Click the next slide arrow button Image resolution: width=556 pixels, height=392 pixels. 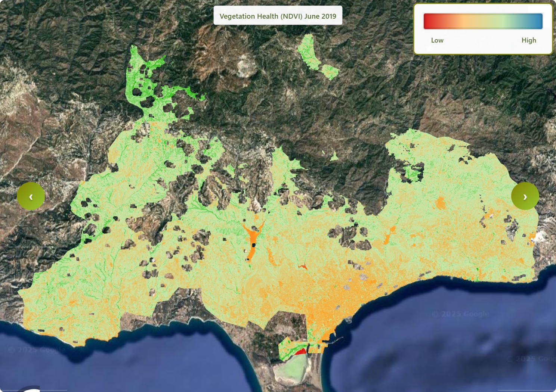pyautogui.click(x=525, y=196)
